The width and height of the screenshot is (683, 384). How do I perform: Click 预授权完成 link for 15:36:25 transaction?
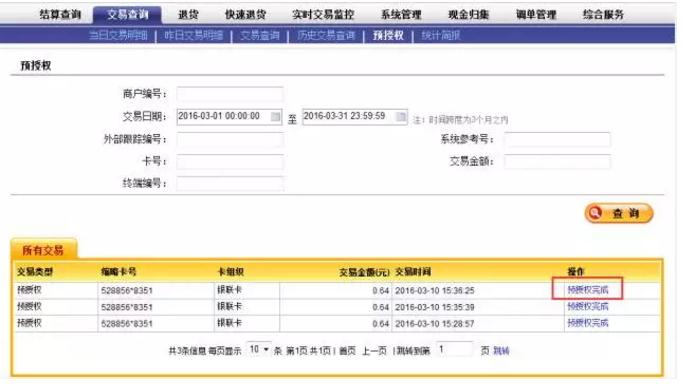point(588,290)
